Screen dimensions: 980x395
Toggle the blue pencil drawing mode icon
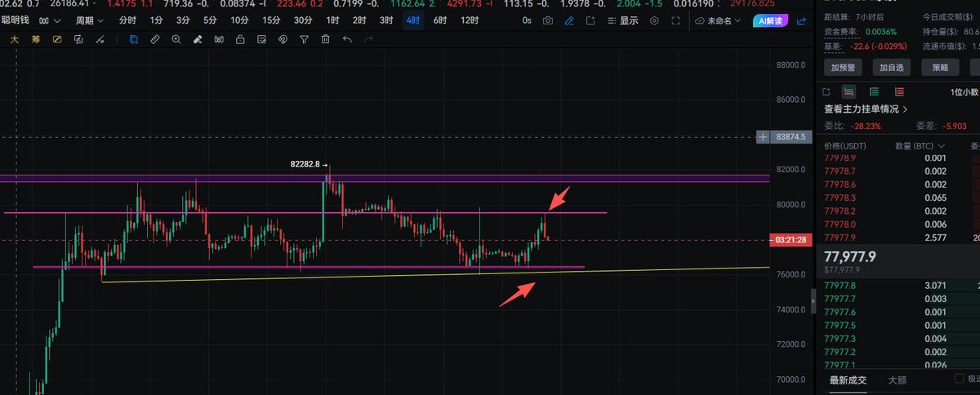[x=569, y=20]
